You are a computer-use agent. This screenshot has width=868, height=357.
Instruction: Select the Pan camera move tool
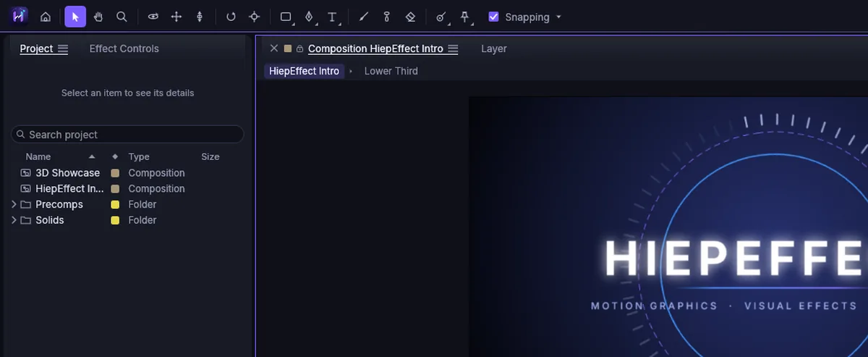[x=176, y=17]
